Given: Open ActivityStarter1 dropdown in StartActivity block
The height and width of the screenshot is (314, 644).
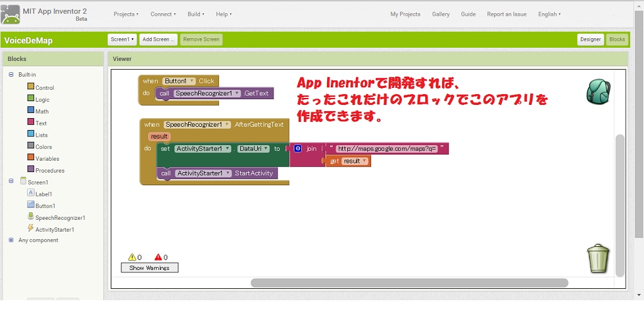Looking at the screenshot, I should point(204,173).
